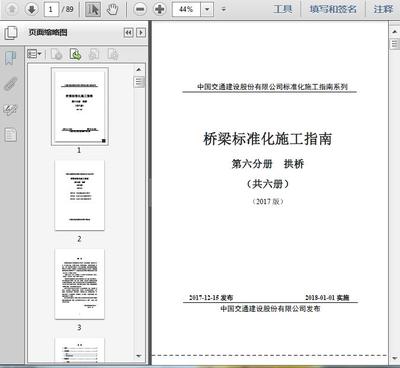Open the 填写和签名 panel

coord(333,9)
